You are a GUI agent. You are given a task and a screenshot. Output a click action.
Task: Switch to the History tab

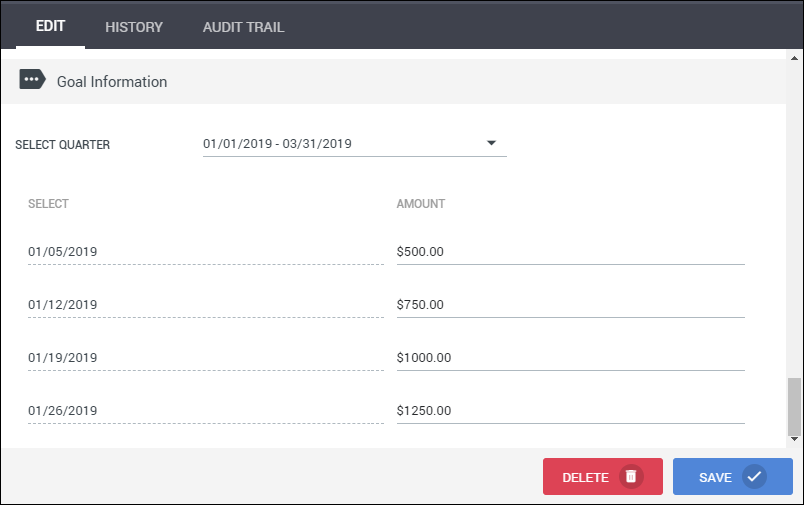(x=134, y=27)
